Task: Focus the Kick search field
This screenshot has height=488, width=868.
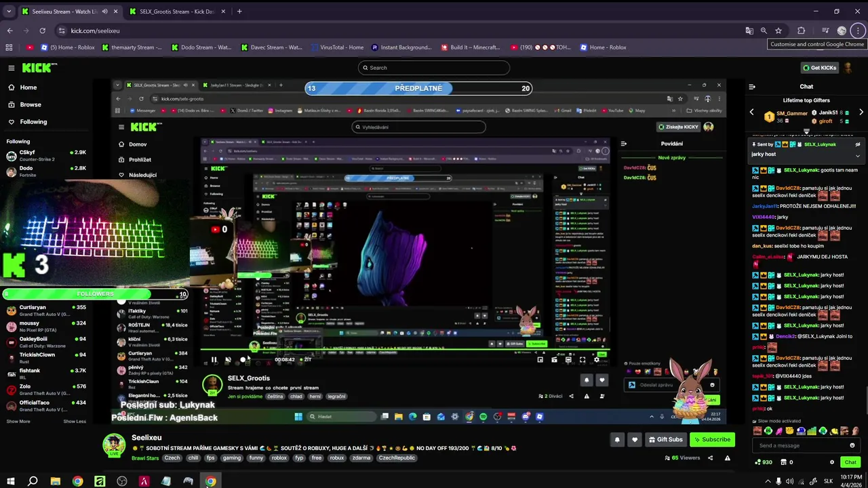Action: tap(434, 68)
